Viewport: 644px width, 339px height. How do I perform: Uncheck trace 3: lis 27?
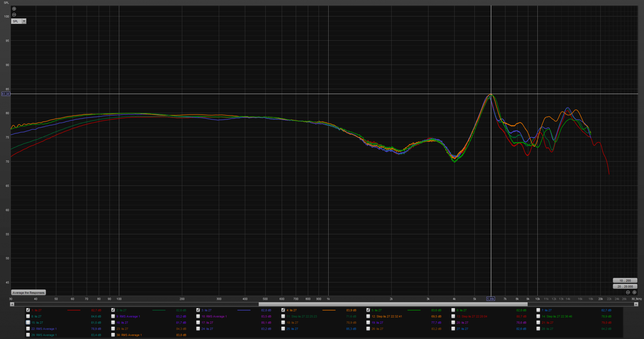point(198,310)
